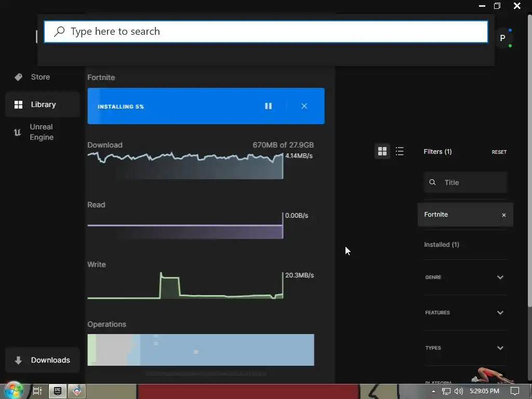Click the 20.3MB/s write speed value
The height and width of the screenshot is (399, 532).
tap(300, 275)
